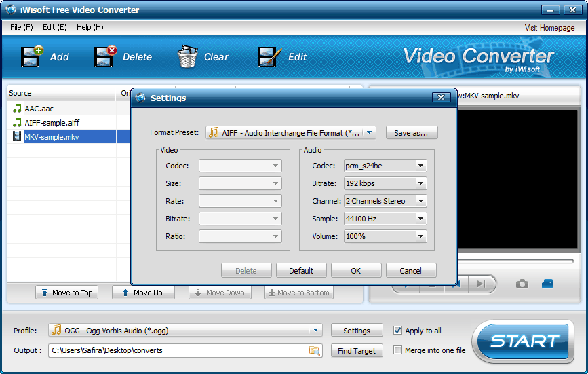
Task: Click the Settings button beside Profile
Action: (x=357, y=330)
